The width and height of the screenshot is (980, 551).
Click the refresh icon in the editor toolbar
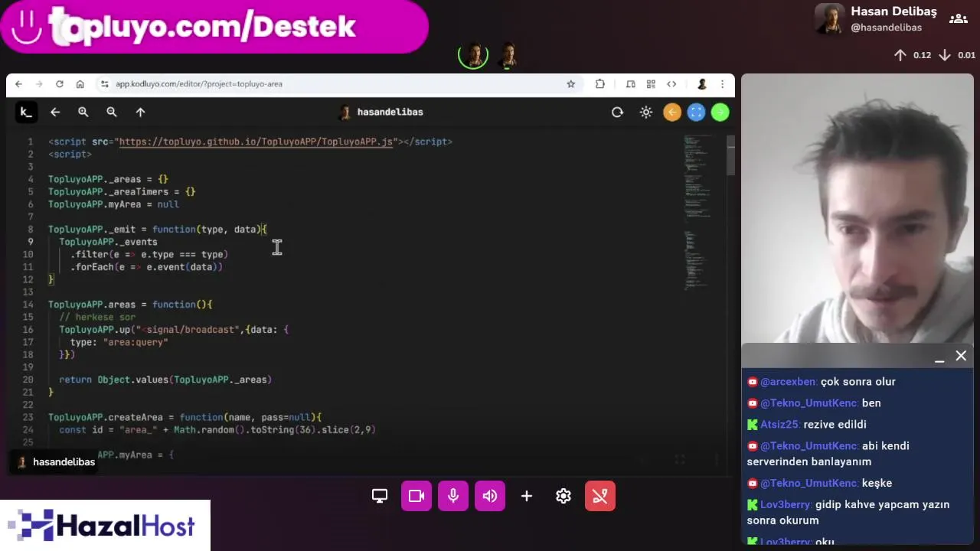coord(617,112)
